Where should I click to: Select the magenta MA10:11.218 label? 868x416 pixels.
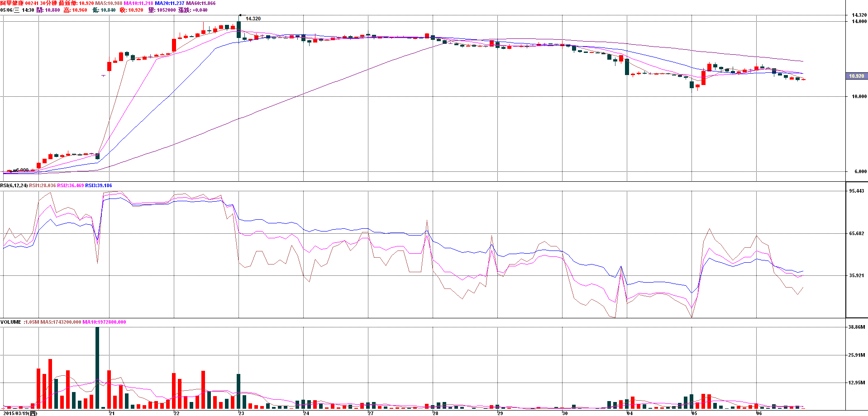click(x=138, y=3)
